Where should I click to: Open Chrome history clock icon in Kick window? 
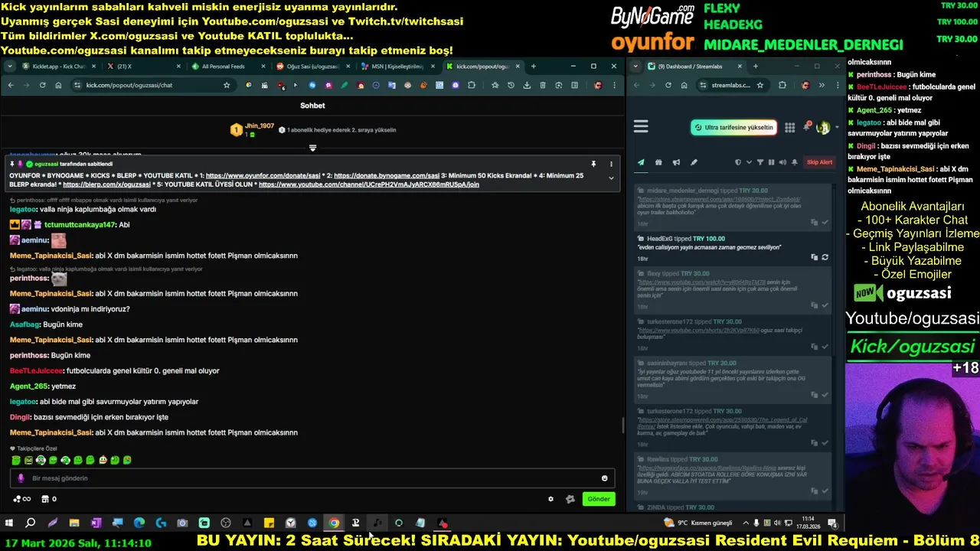[x=511, y=85]
